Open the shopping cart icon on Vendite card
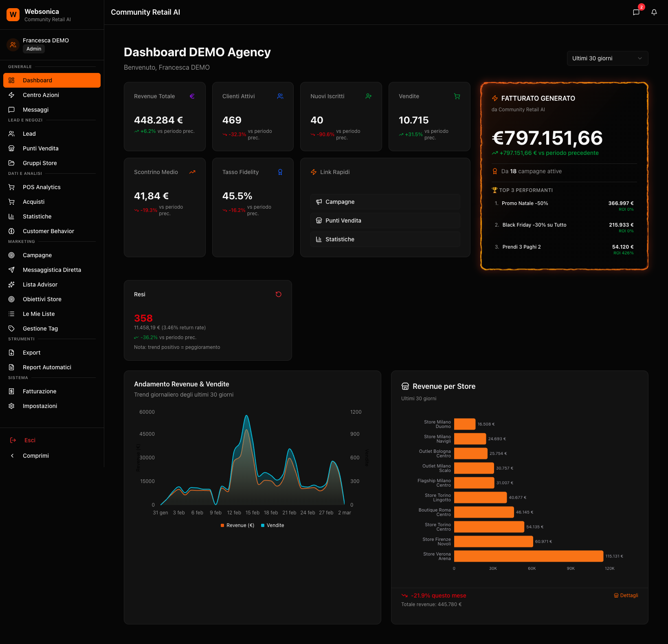This screenshot has height=644, width=668. click(x=457, y=96)
